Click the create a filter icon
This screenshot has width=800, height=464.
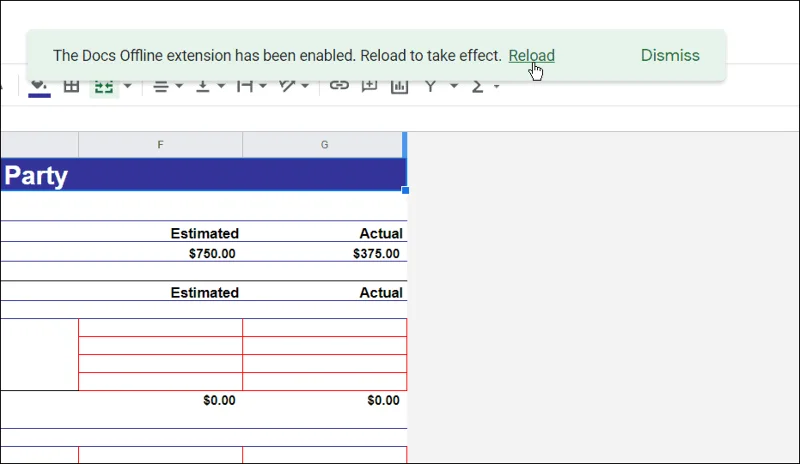tap(431, 86)
